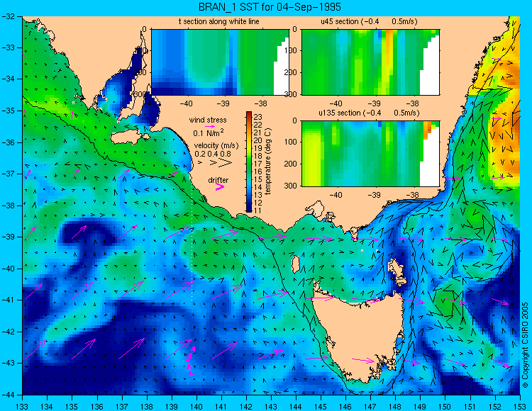Viewport: 532px width, 411px height.
Task: Click longitude axis label 153
Action: (520, 407)
